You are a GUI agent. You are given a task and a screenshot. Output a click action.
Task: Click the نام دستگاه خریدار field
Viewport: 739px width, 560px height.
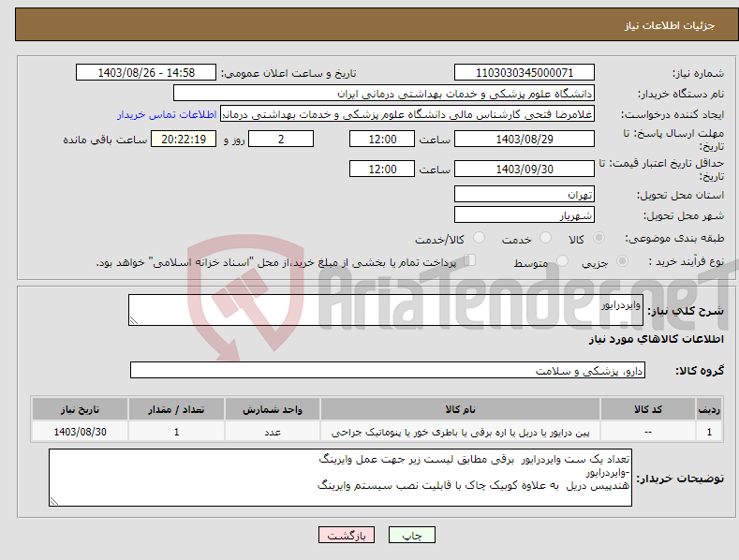point(384,94)
